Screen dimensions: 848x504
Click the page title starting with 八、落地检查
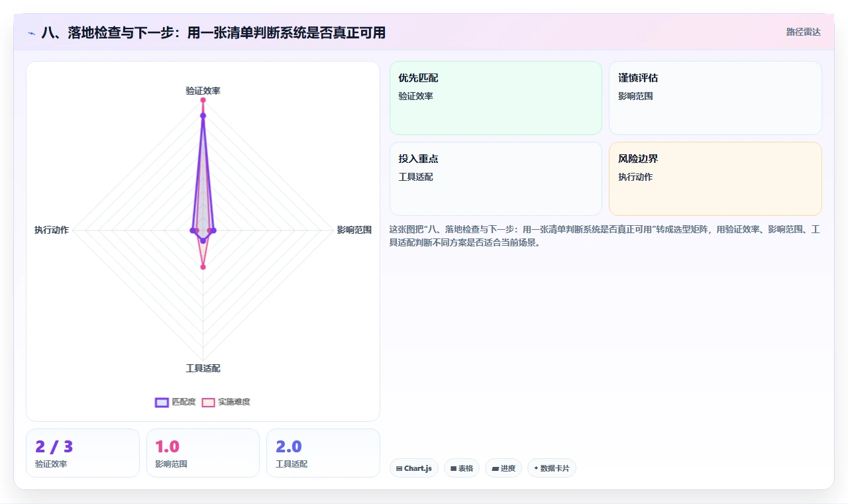coord(213,32)
